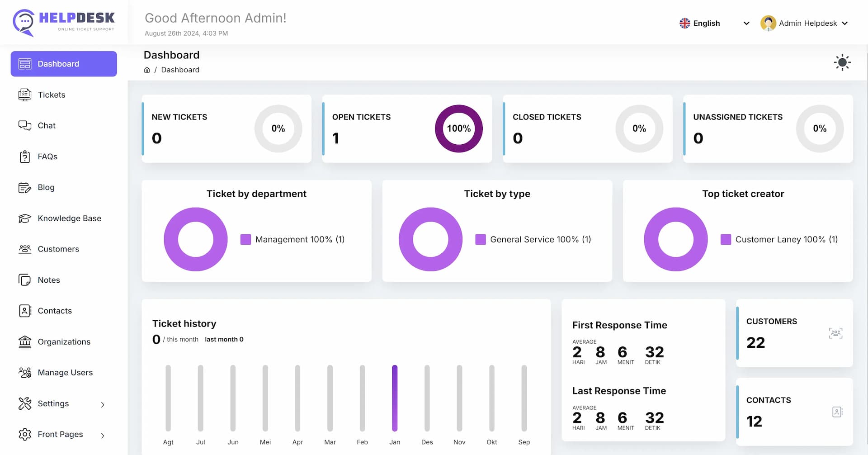Click 'last month 0' text
868x455 pixels.
pos(224,339)
